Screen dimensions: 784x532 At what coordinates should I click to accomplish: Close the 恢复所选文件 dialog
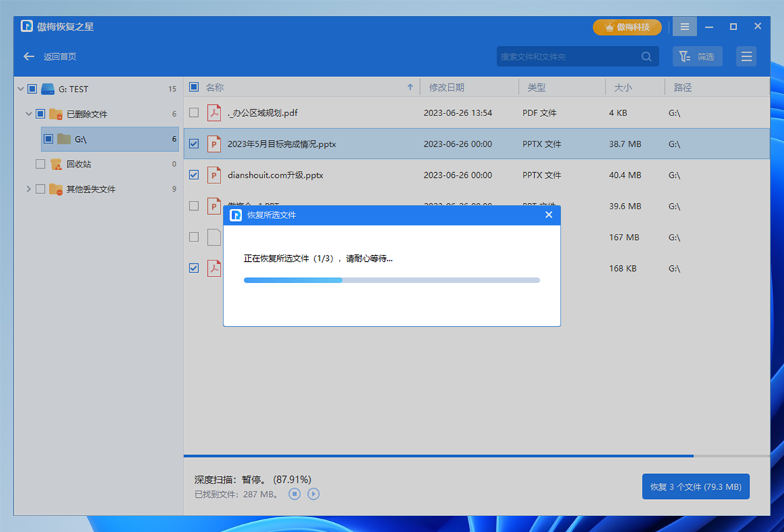coord(549,215)
